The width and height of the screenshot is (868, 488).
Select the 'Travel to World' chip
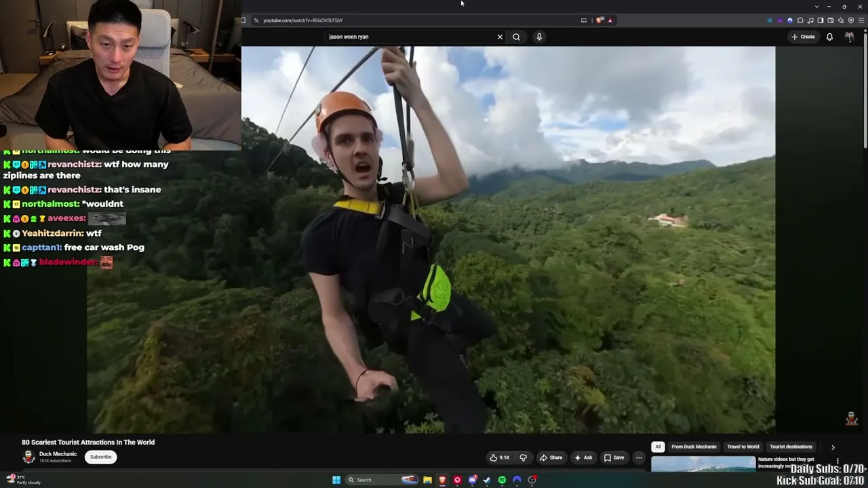pyautogui.click(x=743, y=447)
